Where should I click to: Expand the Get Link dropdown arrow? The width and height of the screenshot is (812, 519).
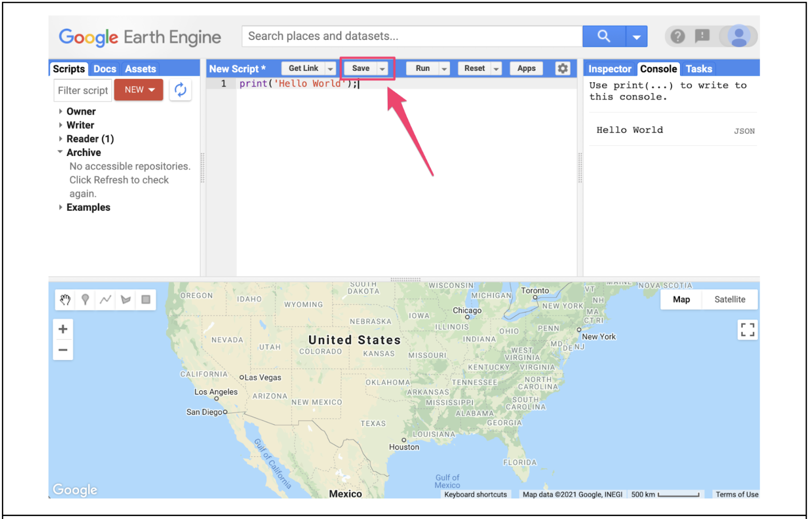331,68
